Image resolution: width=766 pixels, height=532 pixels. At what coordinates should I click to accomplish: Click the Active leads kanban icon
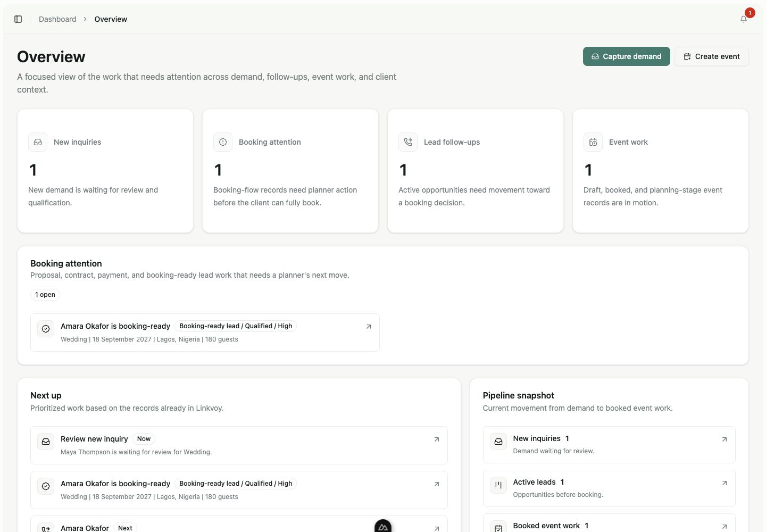(498, 485)
